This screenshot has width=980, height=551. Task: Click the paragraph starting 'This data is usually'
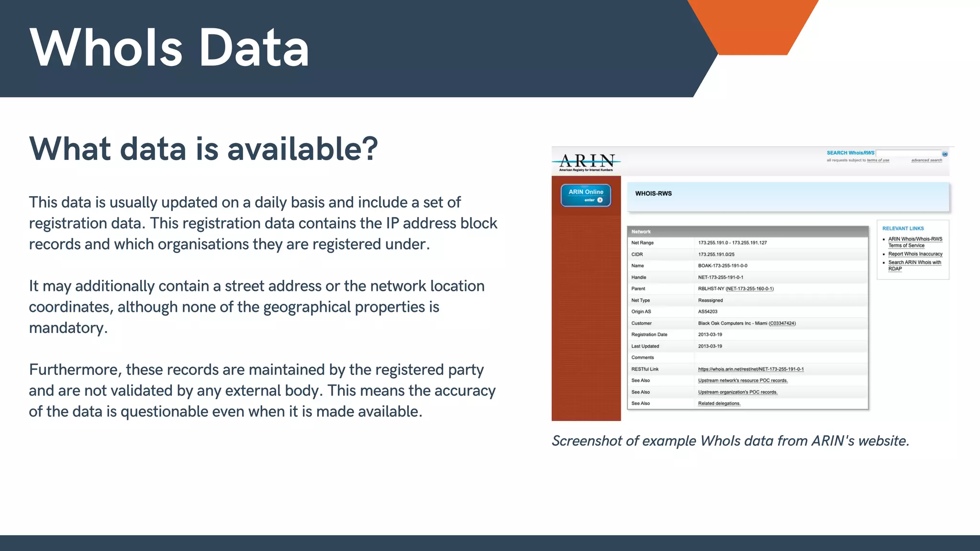pos(263,223)
